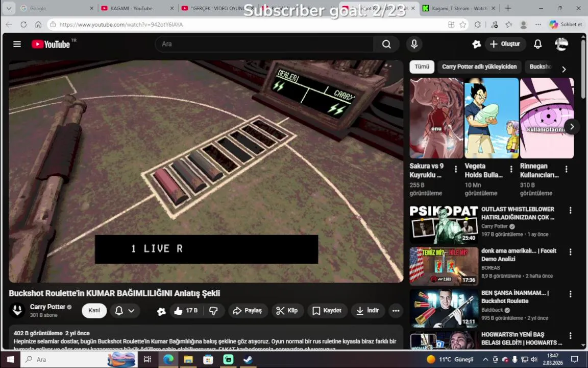Screen dimensions: 588x368
Task: Open the YouTube hamburger guide menu
Action: [17, 44]
